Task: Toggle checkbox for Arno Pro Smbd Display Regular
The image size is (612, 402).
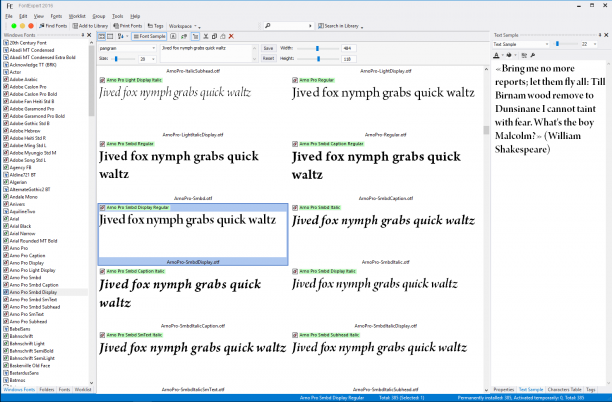Action: pos(102,207)
